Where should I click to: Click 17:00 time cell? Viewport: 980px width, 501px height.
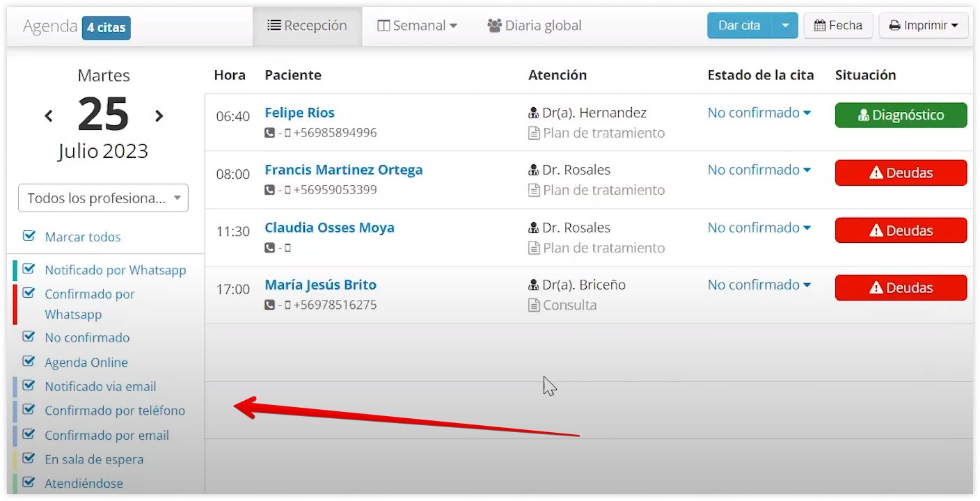(232, 289)
